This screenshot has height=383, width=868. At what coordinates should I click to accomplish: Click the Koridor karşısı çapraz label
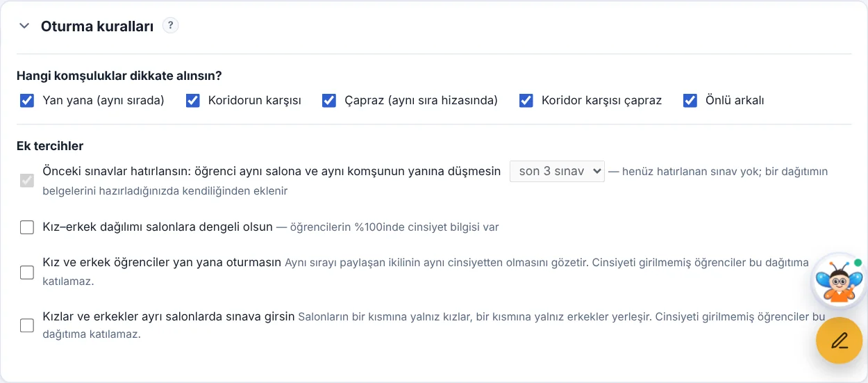coord(601,101)
